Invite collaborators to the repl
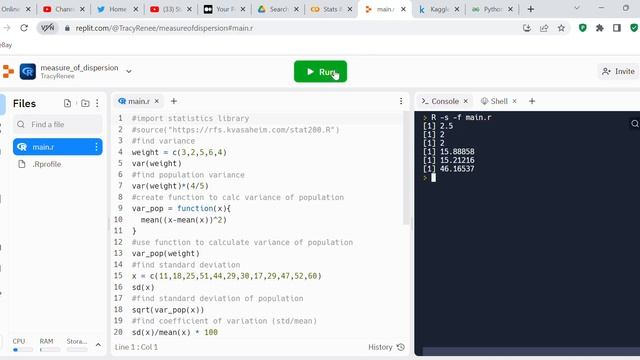Screen dimensions: 640x360 [618, 71]
